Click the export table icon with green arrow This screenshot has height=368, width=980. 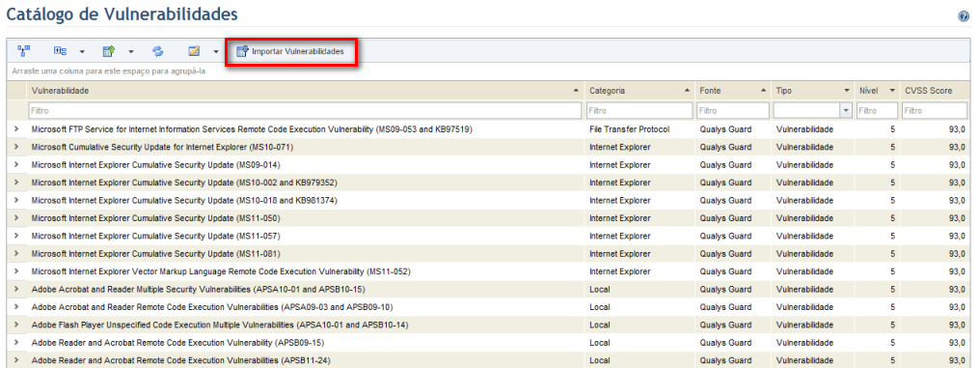108,50
